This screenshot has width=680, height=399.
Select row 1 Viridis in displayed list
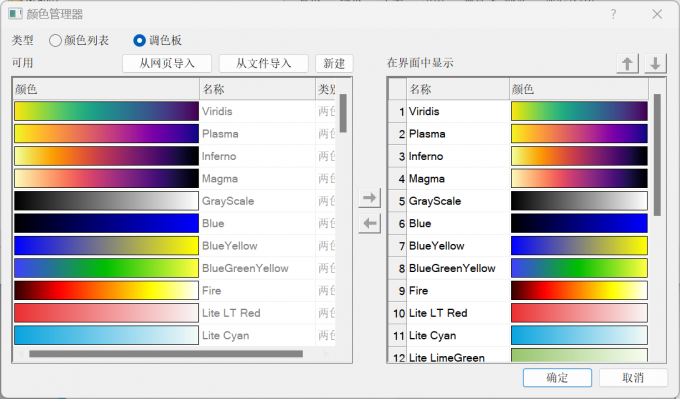click(x=518, y=111)
